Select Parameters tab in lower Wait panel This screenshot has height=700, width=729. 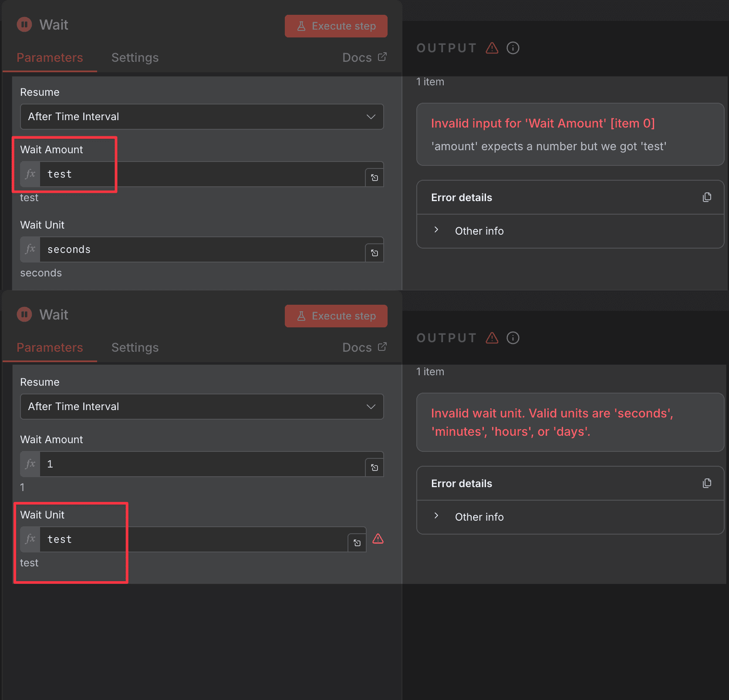tap(50, 347)
